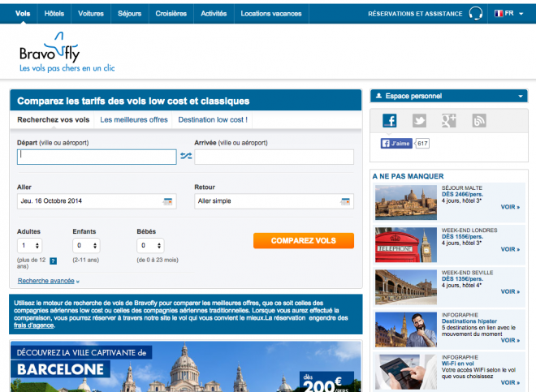Open the Activités menu item
This screenshot has width=536, height=392.
point(214,14)
